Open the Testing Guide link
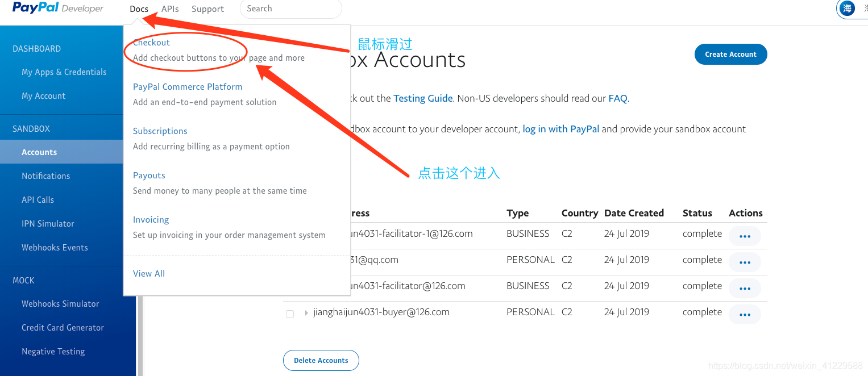Screen dimensions: 868x376 pos(423,98)
